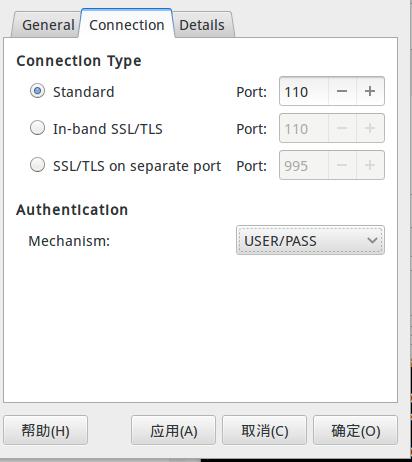Click the Mechanism dropdown chevron arrow
The image size is (412, 462).
tap(372, 240)
